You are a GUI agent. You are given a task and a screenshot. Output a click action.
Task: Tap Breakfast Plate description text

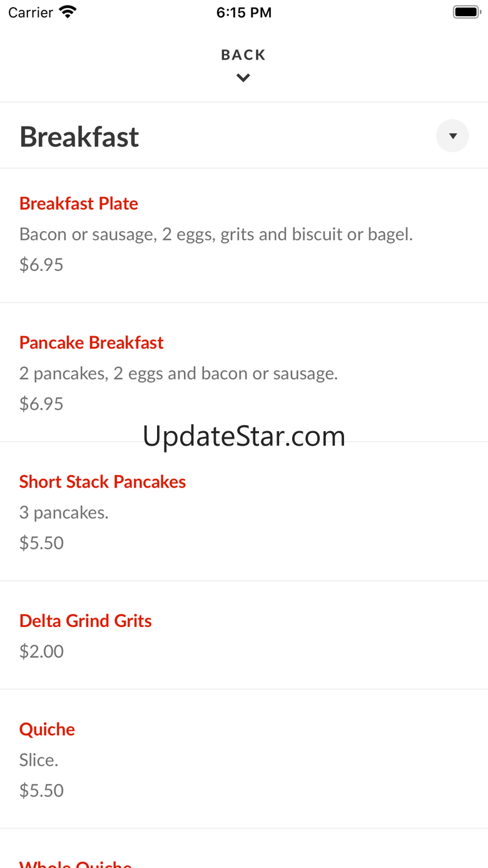click(216, 234)
